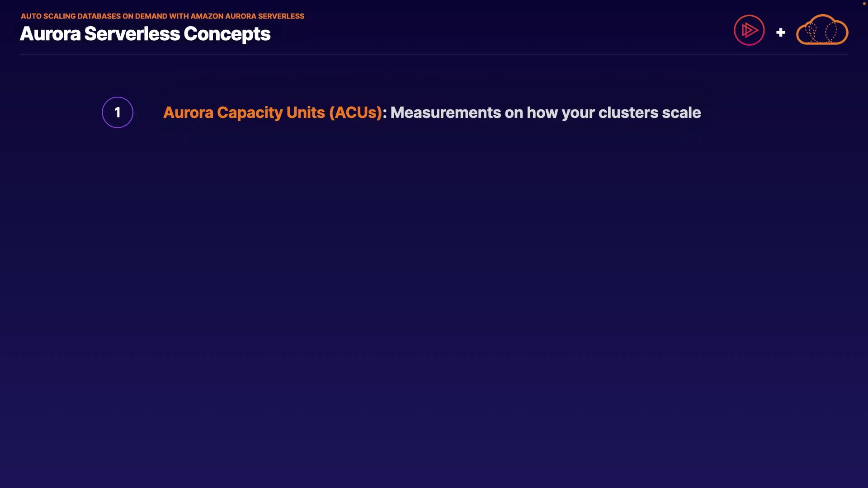Click the small orange dot in top corner
This screenshot has width=868, height=488.
(x=864, y=4)
